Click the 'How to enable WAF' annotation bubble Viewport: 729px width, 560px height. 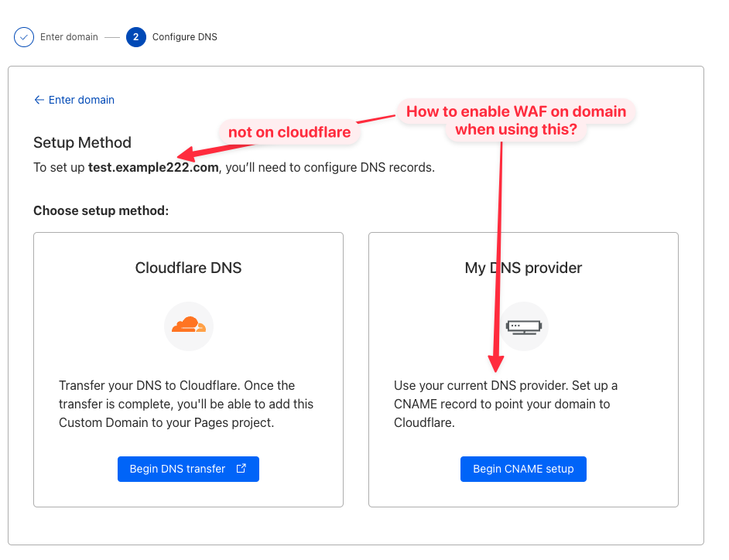tap(515, 120)
